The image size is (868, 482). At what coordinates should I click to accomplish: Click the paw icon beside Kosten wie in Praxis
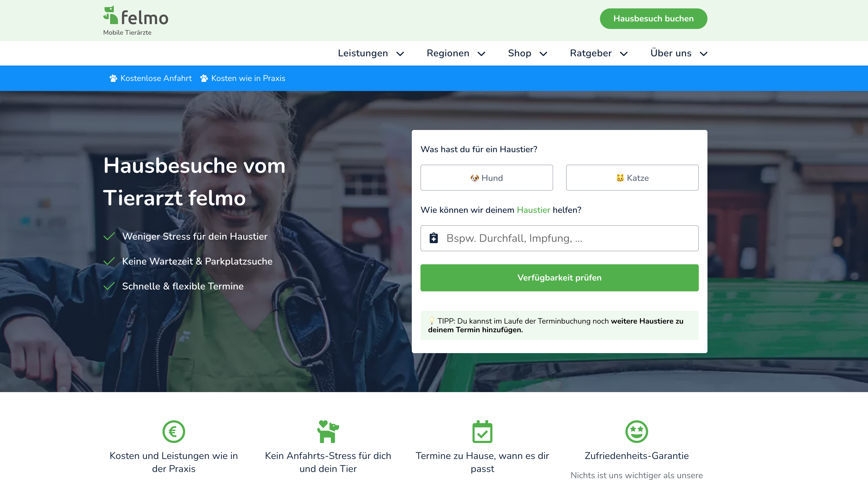tap(204, 78)
